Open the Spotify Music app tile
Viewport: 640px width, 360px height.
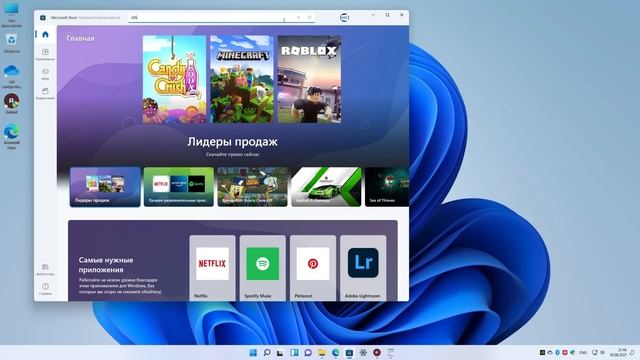click(262, 268)
